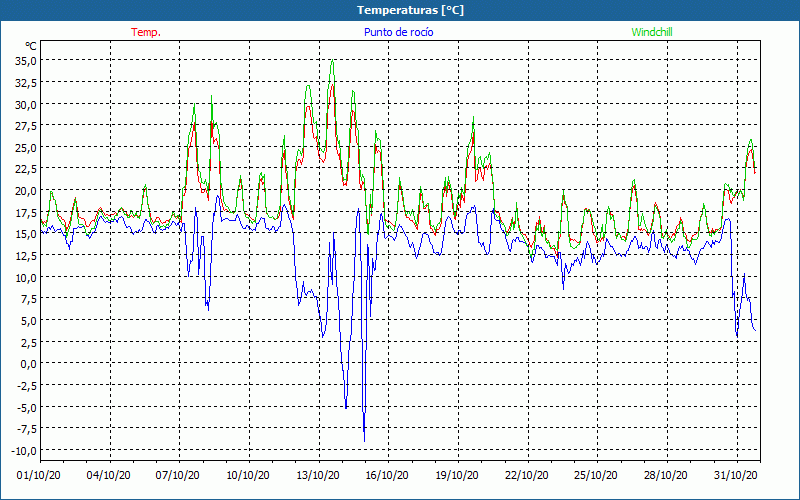The height and width of the screenshot is (500, 800).
Task: Pick the 13/10/20 date label
Action: click(317, 475)
